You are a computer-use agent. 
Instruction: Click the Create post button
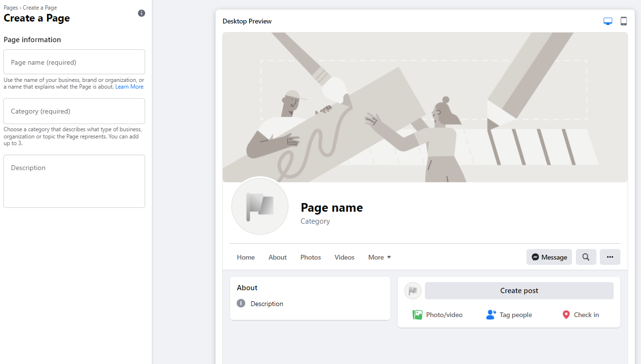coord(519,291)
